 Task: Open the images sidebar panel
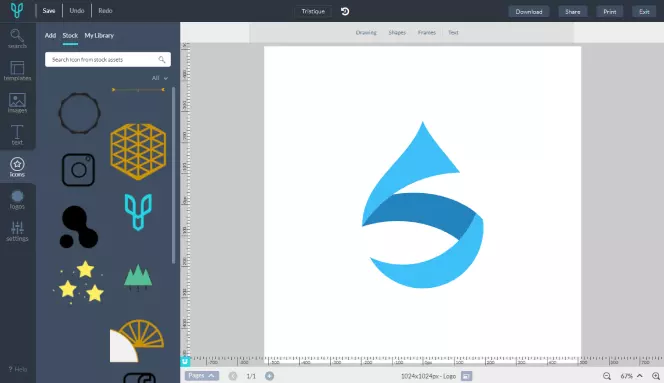point(17,103)
